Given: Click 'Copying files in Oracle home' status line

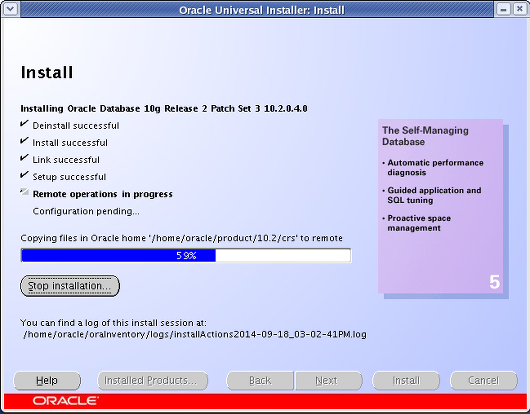Looking at the screenshot, I should click(x=182, y=238).
